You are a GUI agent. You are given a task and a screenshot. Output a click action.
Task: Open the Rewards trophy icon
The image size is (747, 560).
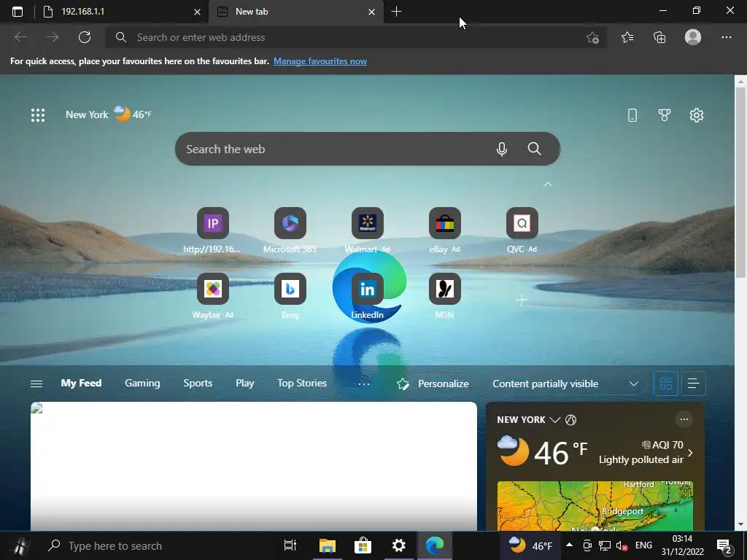pyautogui.click(x=664, y=114)
